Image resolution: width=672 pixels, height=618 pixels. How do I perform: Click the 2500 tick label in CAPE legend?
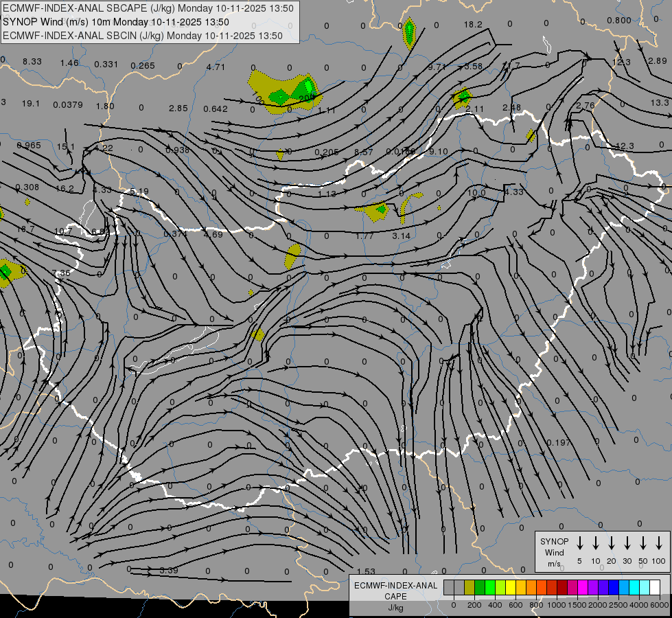click(618, 605)
